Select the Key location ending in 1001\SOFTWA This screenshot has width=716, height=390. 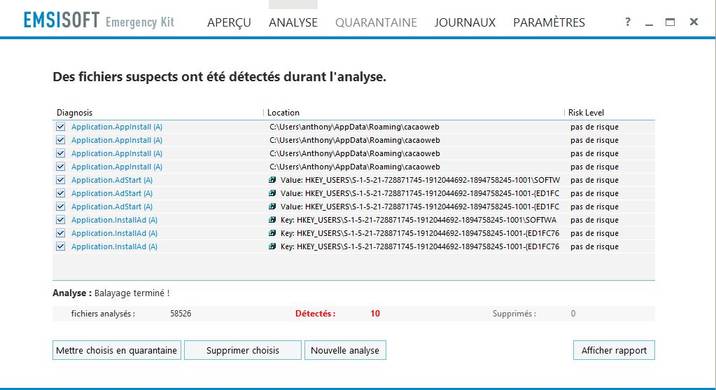[x=418, y=220]
